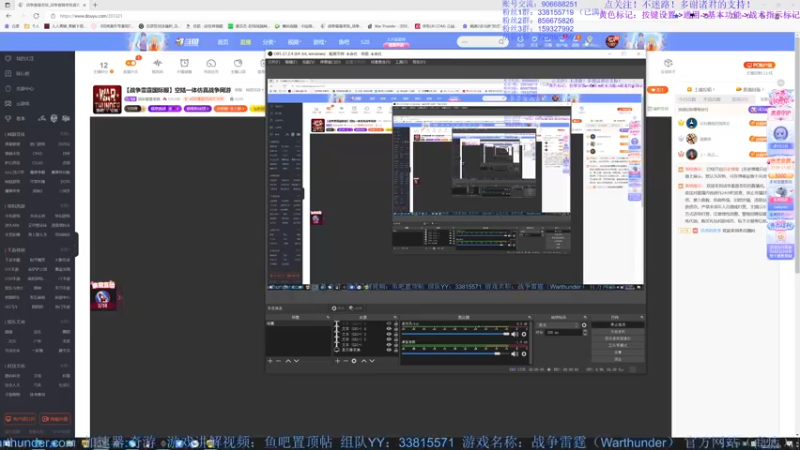Image resolution: width=800 pixels, height=450 pixels.
Task: Open the third menu in OBS menu bar
Action: pos(308,62)
